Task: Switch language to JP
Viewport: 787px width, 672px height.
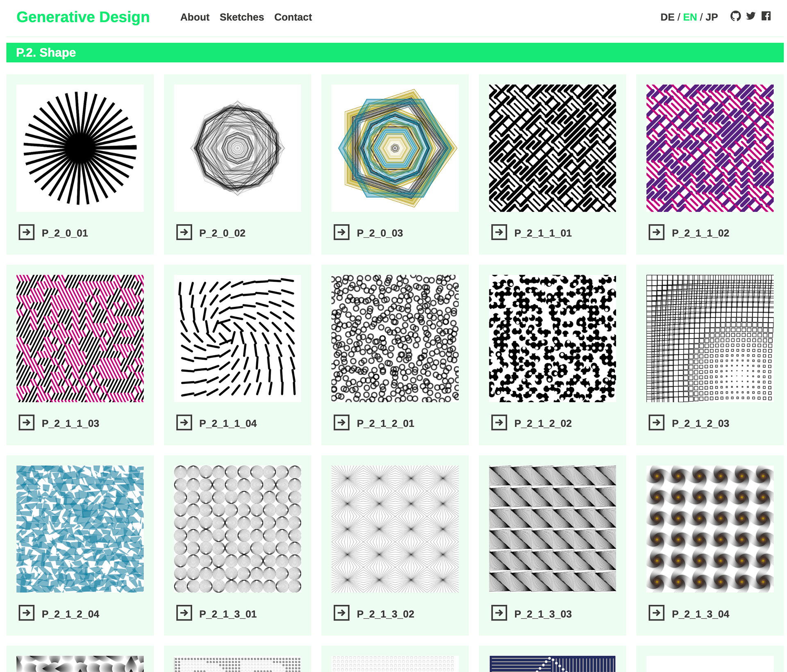Action: (x=712, y=17)
